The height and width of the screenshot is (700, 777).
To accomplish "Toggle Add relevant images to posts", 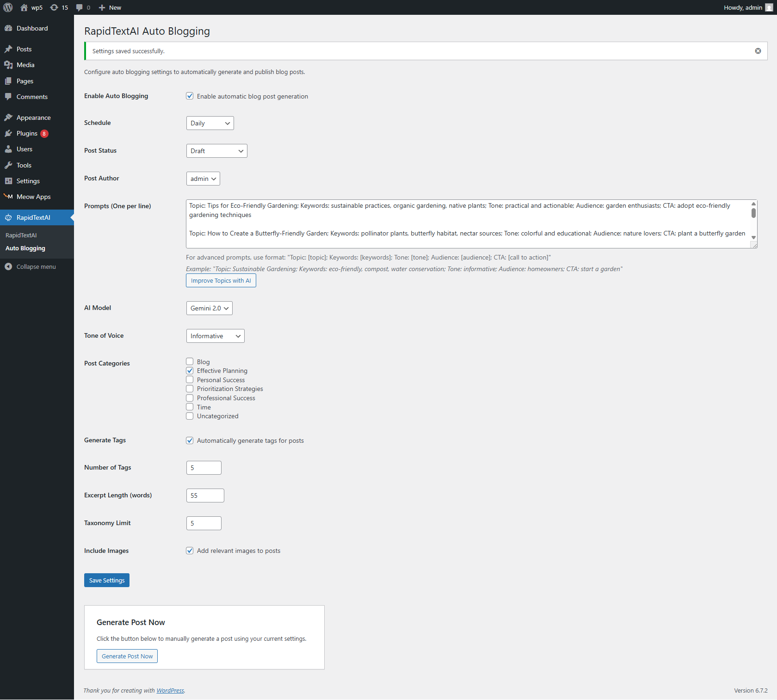I will pyautogui.click(x=190, y=551).
